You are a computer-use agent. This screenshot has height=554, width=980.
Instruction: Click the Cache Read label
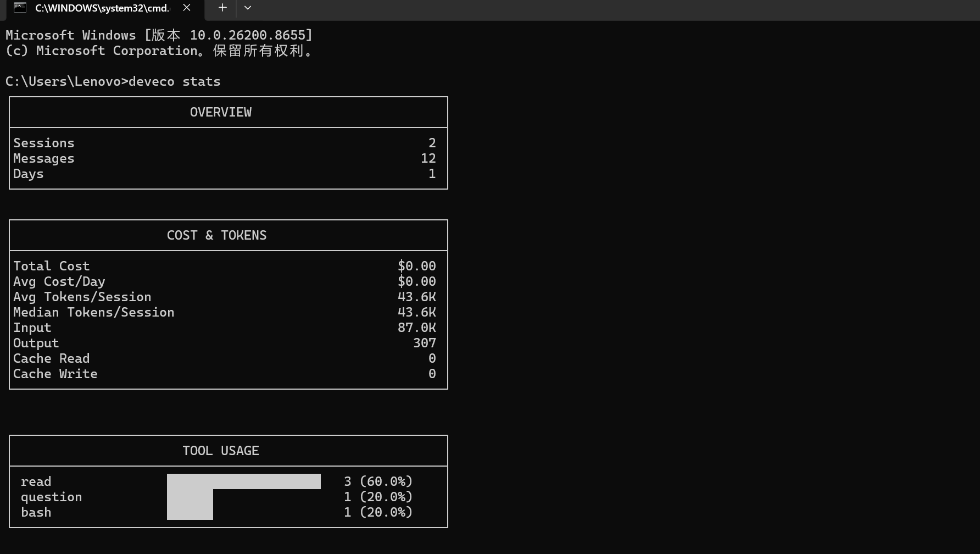pyautogui.click(x=52, y=358)
